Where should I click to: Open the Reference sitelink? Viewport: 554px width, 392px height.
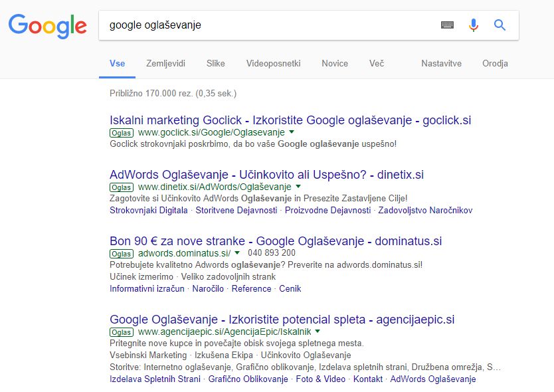251,289
